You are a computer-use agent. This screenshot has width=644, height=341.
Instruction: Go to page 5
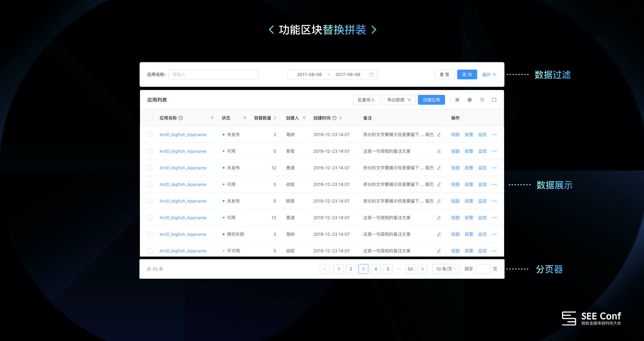pyautogui.click(x=388, y=269)
